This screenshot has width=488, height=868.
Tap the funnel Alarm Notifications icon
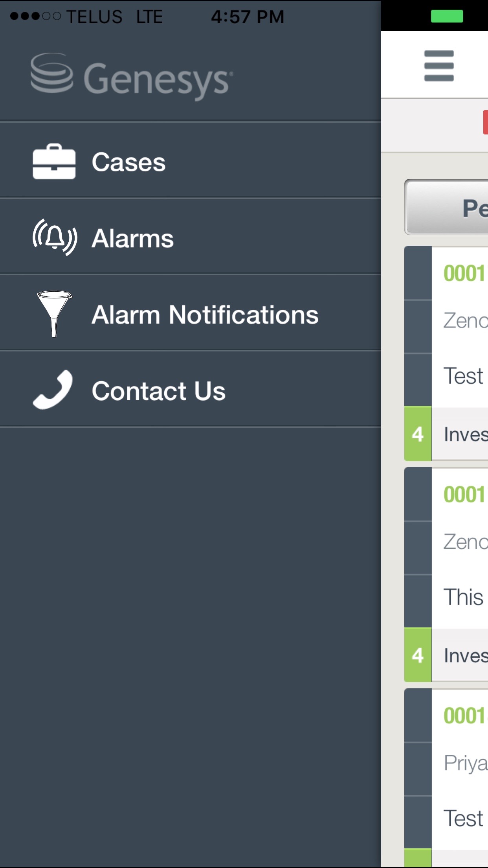pyautogui.click(x=54, y=314)
